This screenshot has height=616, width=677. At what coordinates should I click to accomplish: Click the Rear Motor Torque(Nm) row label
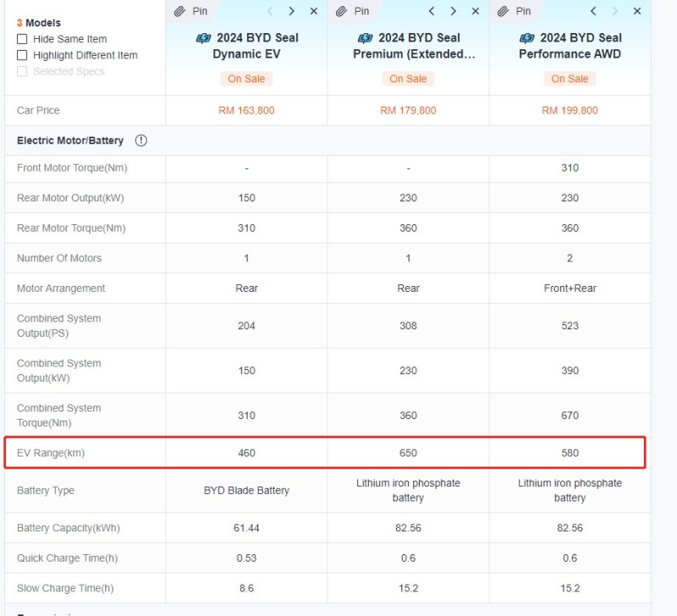(71, 228)
